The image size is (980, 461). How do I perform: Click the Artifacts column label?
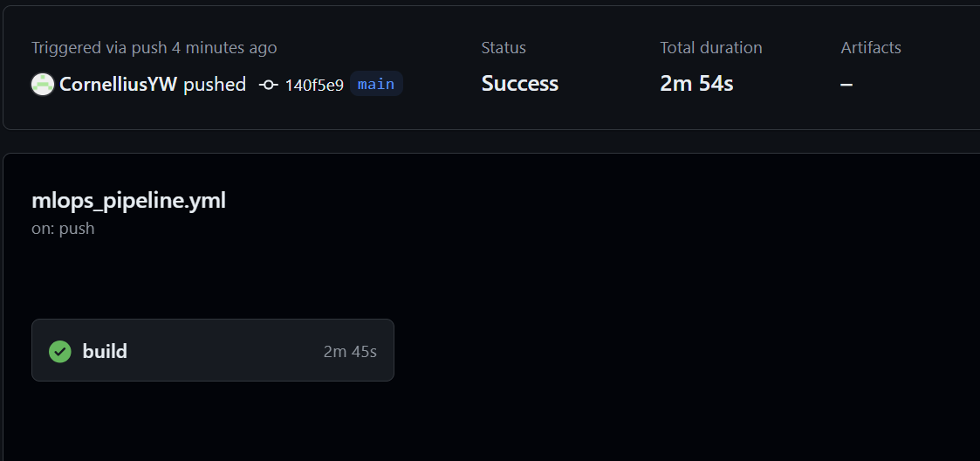870,48
